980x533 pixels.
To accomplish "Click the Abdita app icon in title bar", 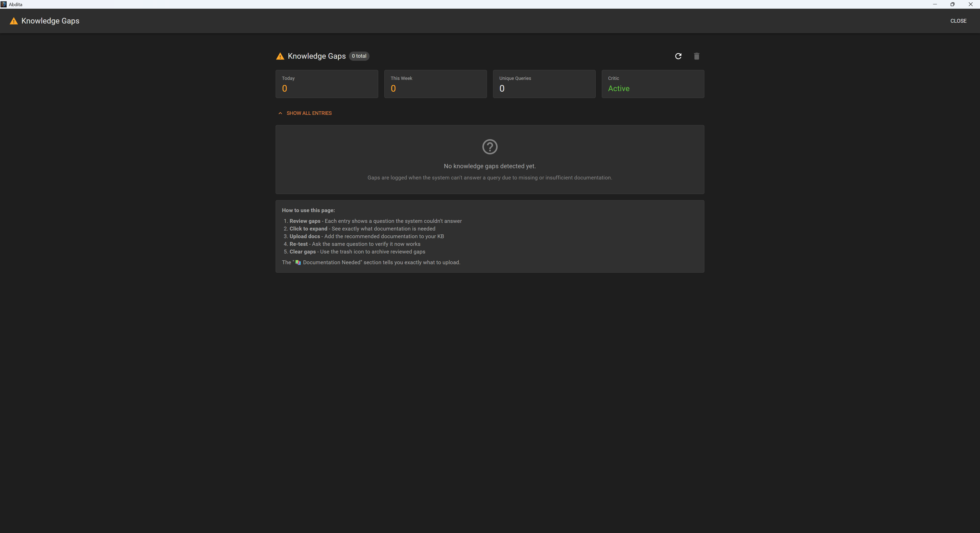I will click(x=3, y=4).
